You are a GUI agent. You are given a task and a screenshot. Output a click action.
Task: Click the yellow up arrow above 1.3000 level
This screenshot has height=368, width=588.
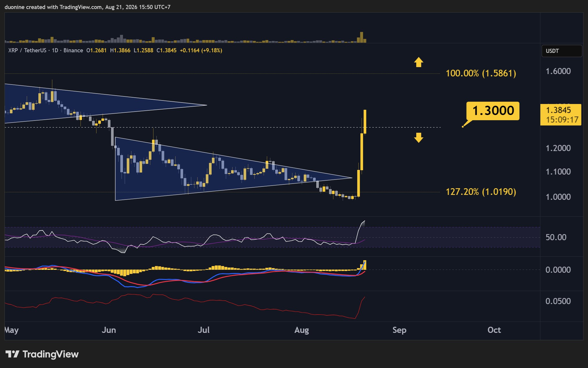[x=419, y=62]
